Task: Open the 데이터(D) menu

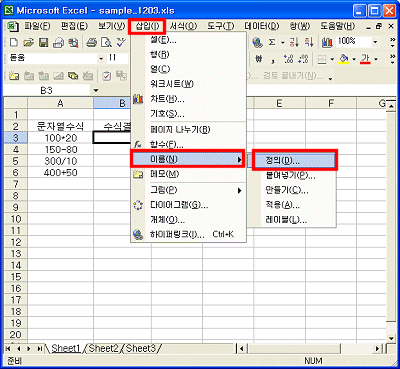Action: click(x=262, y=26)
